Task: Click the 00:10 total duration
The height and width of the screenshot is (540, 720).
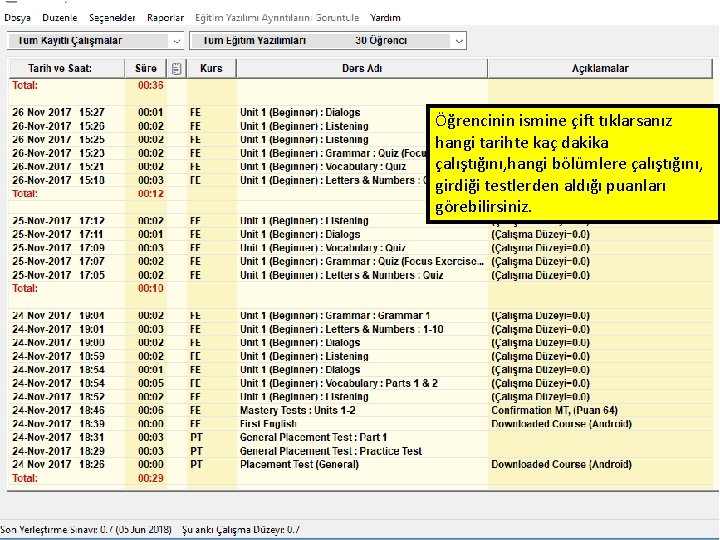Action: [x=151, y=289]
